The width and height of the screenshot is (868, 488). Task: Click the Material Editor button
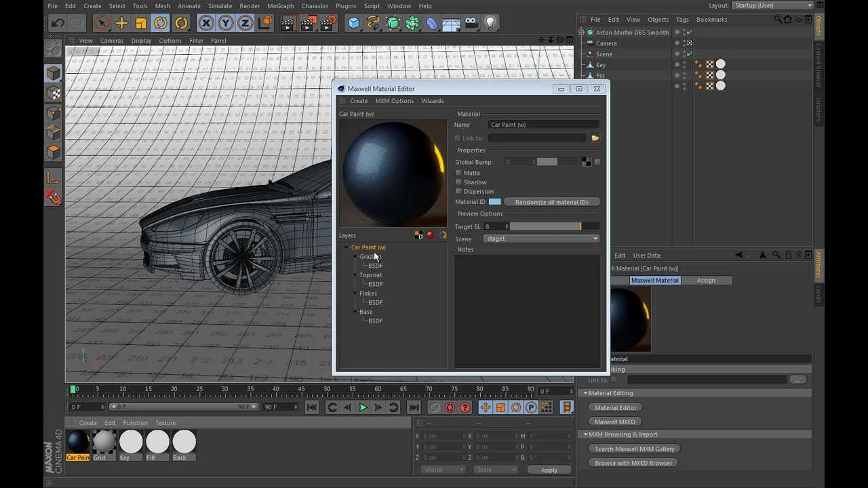(616, 408)
